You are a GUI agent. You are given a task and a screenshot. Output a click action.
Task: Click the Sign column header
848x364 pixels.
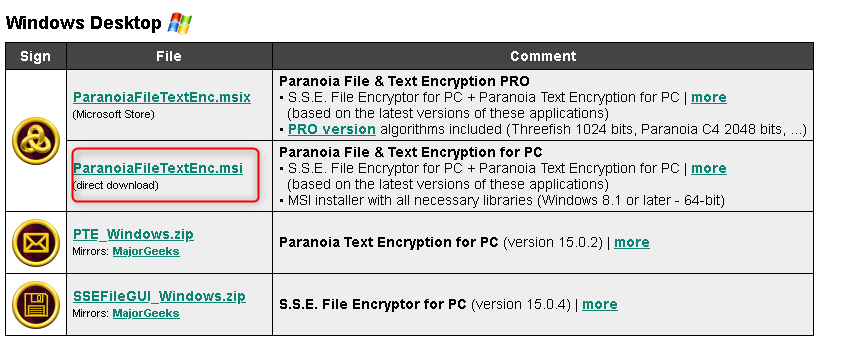click(36, 56)
